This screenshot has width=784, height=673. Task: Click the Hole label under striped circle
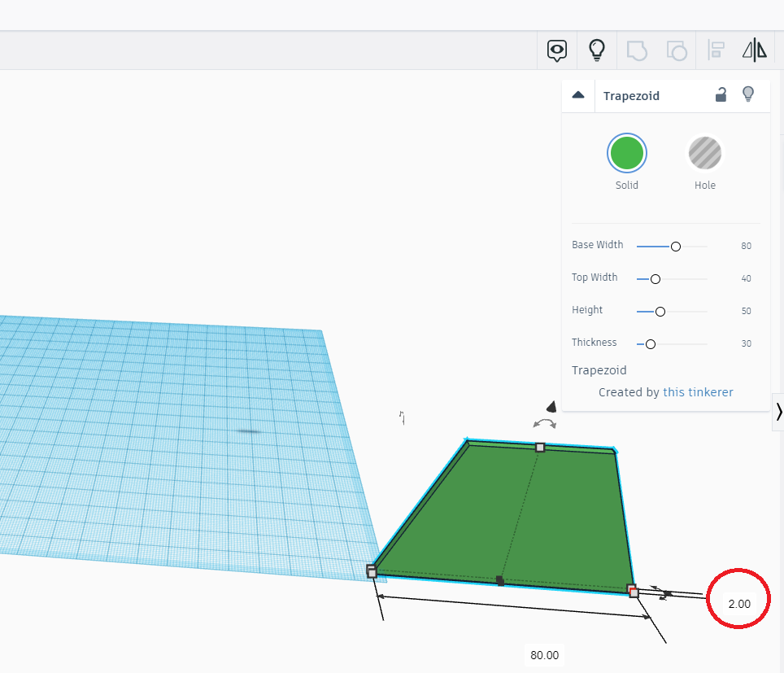coord(704,186)
